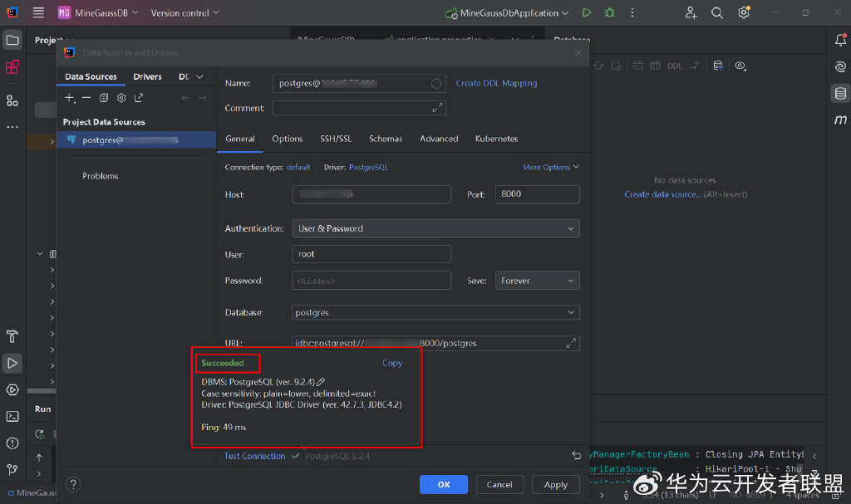Click the Test Connection link
Viewport: 851px width, 504px height.
pos(254,457)
